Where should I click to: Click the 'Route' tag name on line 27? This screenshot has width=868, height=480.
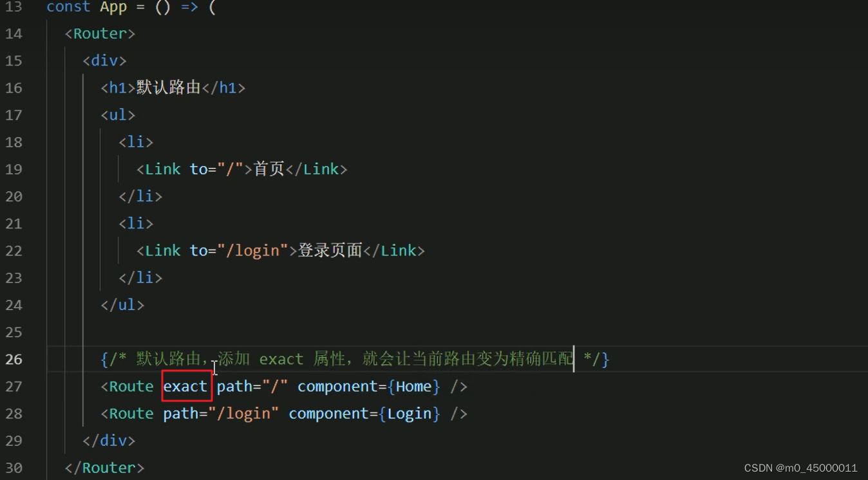click(x=131, y=387)
